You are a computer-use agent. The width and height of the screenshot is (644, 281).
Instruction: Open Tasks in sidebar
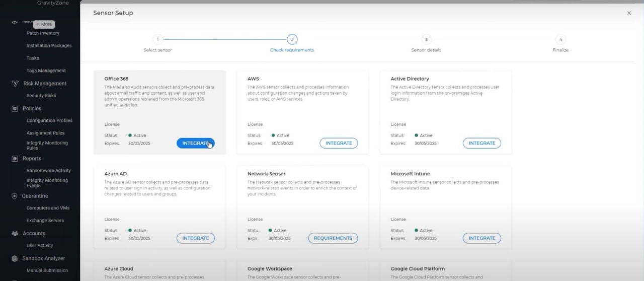click(x=33, y=58)
